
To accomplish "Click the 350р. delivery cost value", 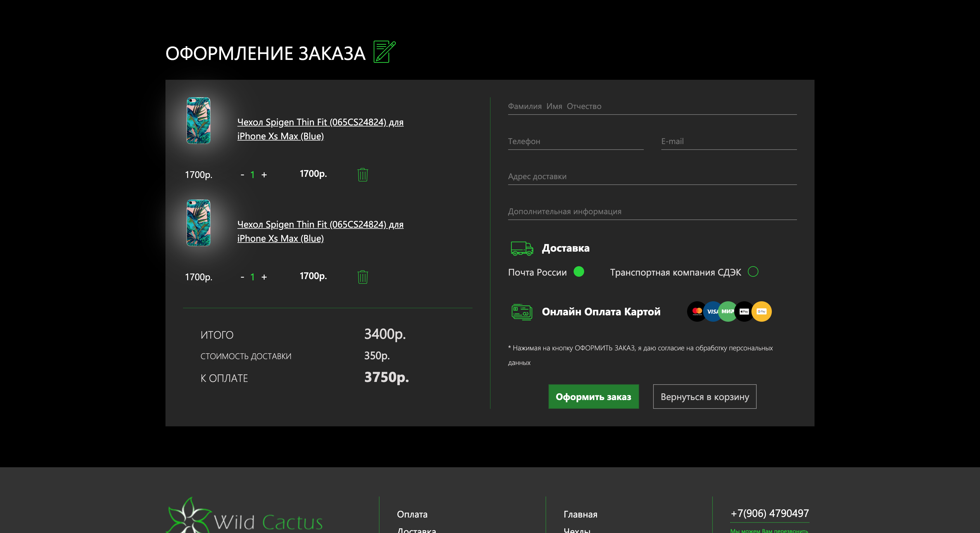I will coord(377,356).
